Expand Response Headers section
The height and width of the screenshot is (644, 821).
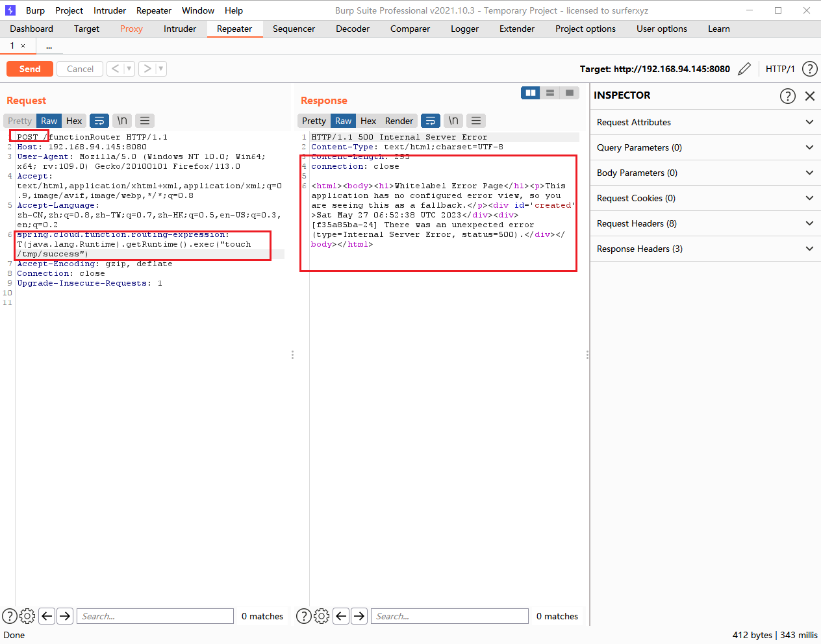coord(705,249)
